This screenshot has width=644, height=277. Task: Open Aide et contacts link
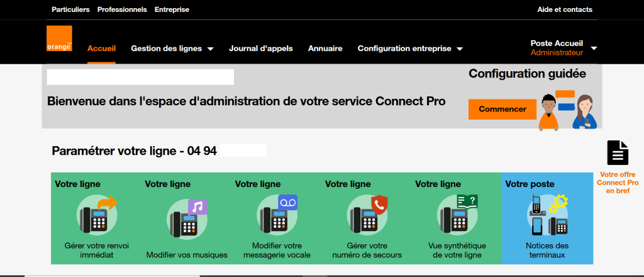[x=565, y=9]
